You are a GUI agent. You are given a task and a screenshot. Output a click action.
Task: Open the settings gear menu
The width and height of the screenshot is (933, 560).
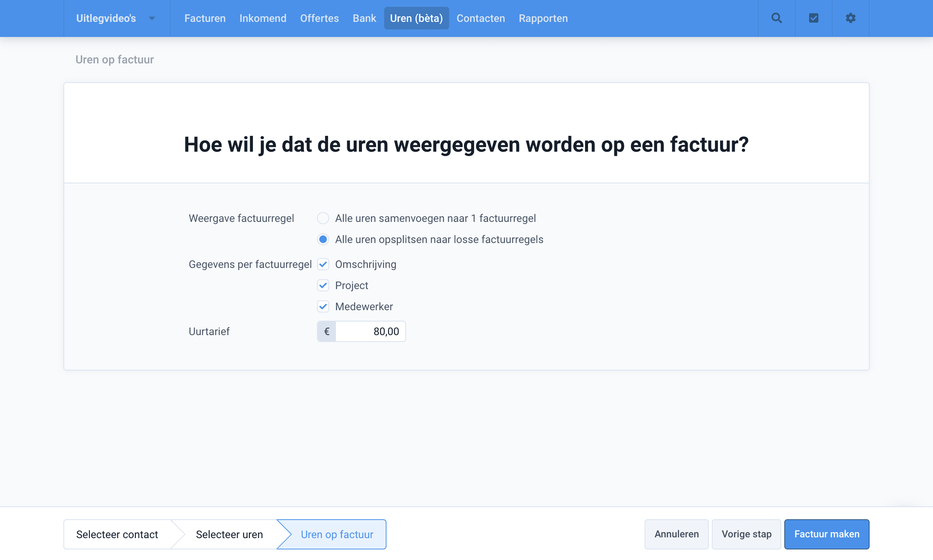[850, 18]
